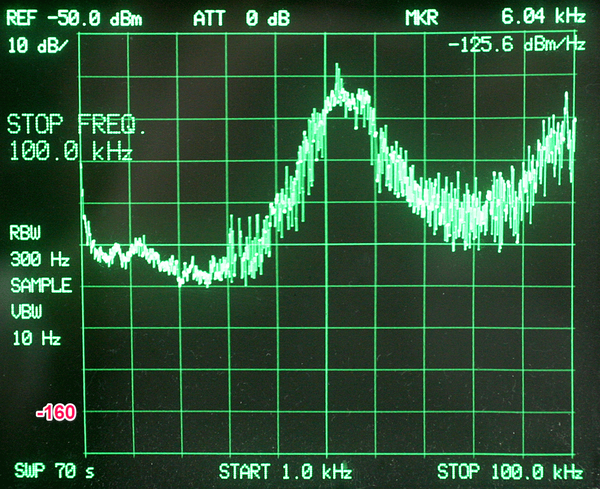Select the STOP FREQ. entry title

[77, 126]
